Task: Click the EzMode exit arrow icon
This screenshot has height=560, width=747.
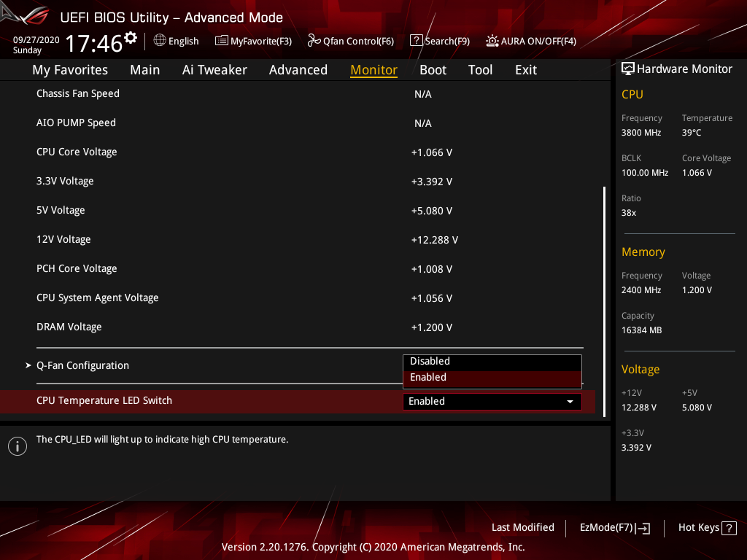Action: tap(643, 528)
